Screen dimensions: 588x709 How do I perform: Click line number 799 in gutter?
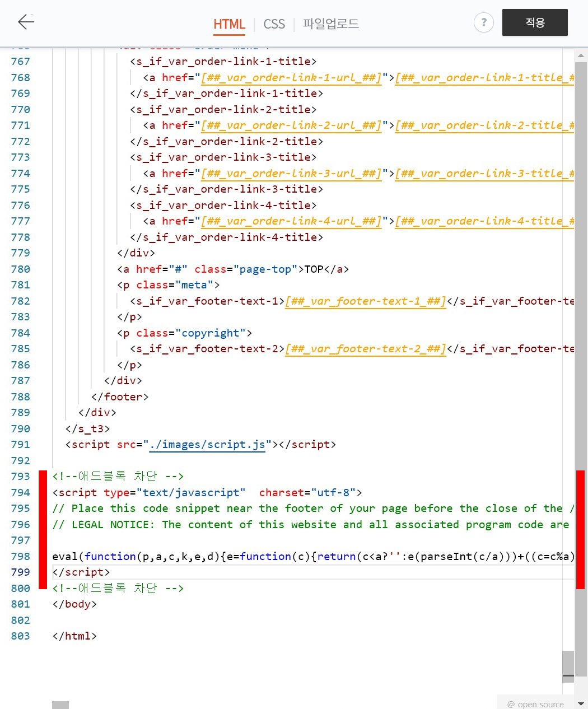[21, 572]
